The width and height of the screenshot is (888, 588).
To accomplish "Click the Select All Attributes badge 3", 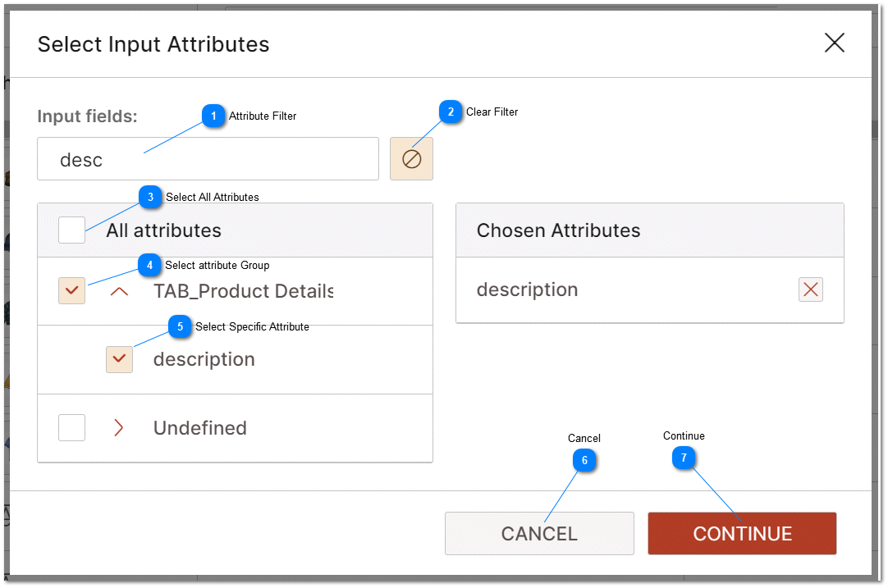I will click(x=150, y=197).
